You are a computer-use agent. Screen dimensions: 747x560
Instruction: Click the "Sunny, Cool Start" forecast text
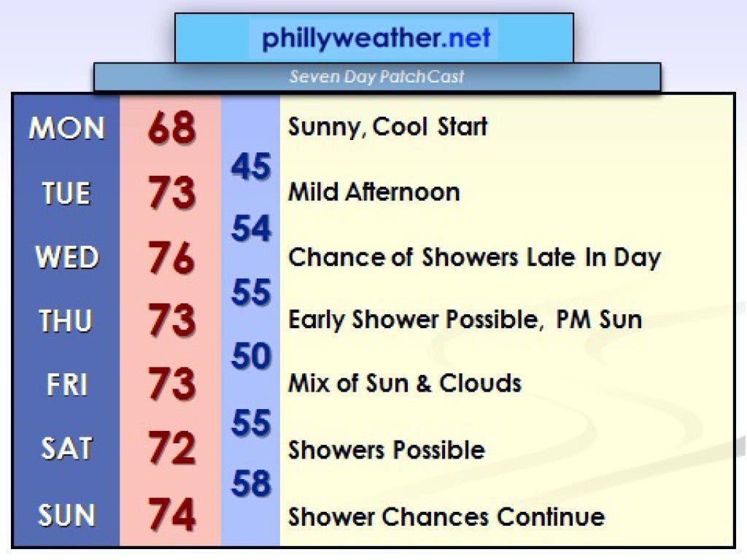(x=387, y=127)
